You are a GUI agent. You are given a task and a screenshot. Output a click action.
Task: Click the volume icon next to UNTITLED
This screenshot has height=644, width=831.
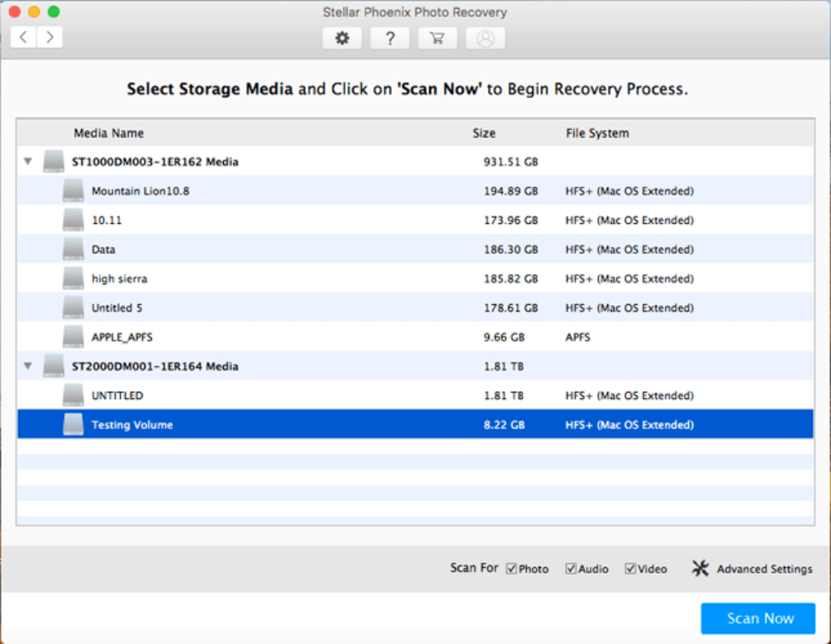73,395
